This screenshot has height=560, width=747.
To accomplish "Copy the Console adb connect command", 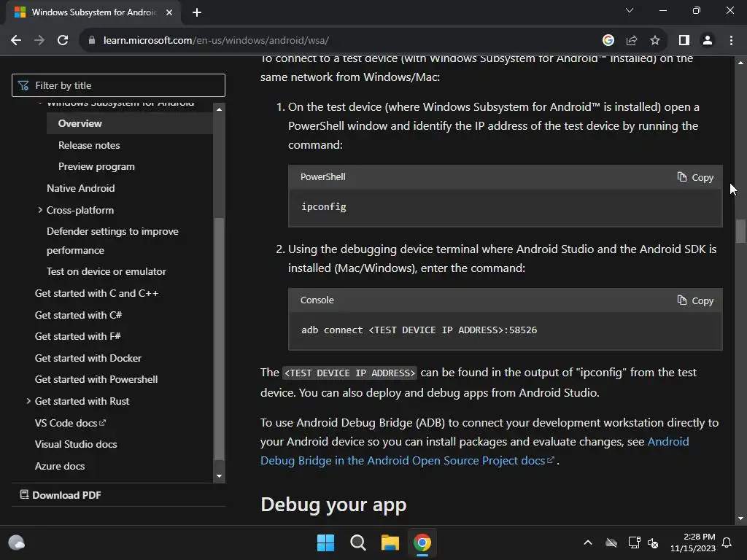I will (695, 300).
